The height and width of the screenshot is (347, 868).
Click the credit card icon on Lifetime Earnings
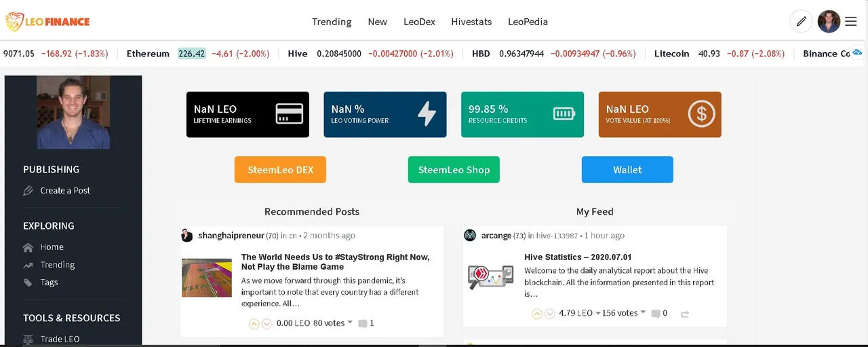click(290, 113)
